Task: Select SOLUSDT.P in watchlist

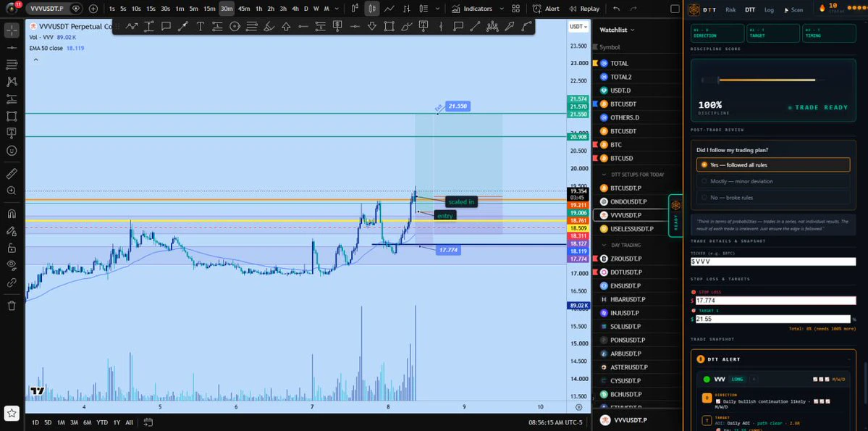Action: pyautogui.click(x=636, y=326)
